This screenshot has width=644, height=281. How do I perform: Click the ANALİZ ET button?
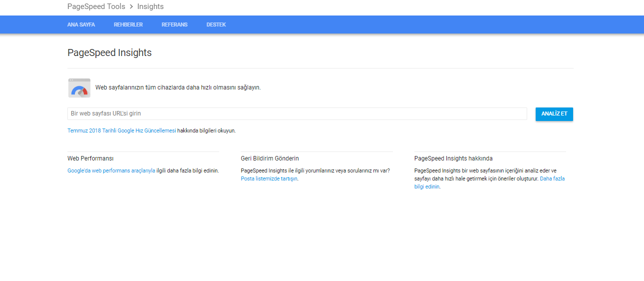(x=554, y=114)
